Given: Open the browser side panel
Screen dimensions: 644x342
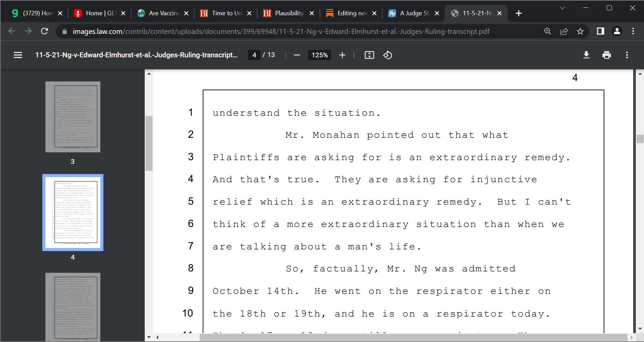Looking at the screenshot, I should coord(601,31).
